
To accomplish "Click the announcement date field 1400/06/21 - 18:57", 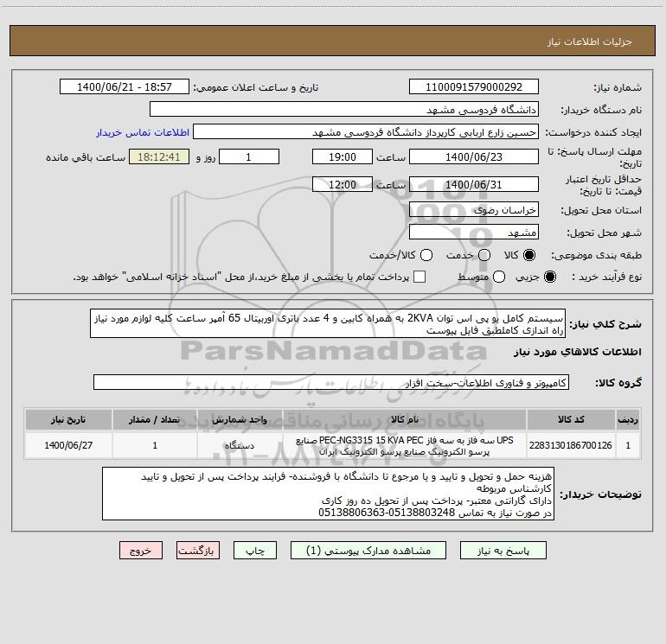I will (x=124, y=87).
